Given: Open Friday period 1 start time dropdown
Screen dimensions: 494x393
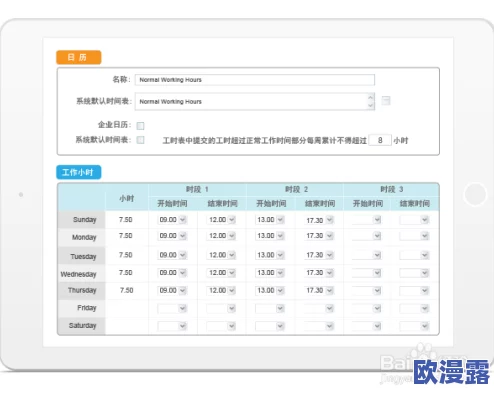Looking at the screenshot, I should tap(172, 308).
